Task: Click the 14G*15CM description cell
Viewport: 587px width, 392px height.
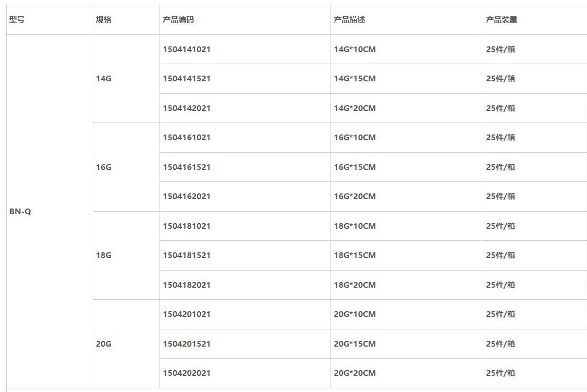Action: [x=354, y=79]
